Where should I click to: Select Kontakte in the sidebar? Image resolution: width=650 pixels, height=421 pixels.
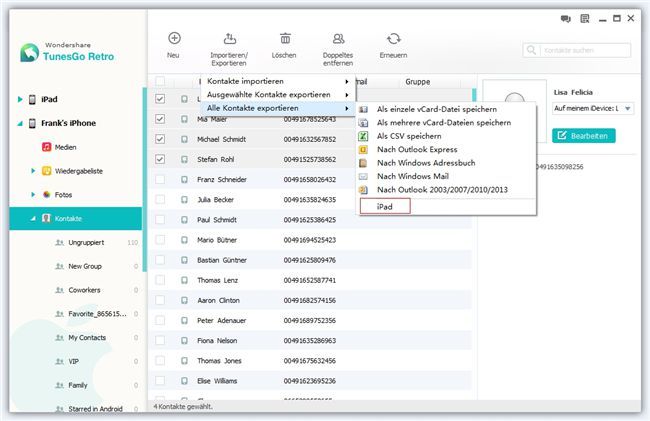[75, 218]
